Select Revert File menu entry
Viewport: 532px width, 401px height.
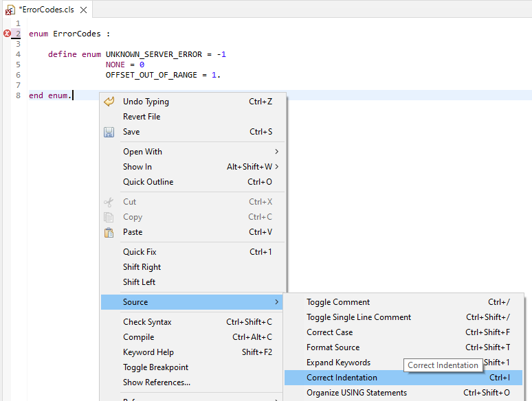(193, 117)
